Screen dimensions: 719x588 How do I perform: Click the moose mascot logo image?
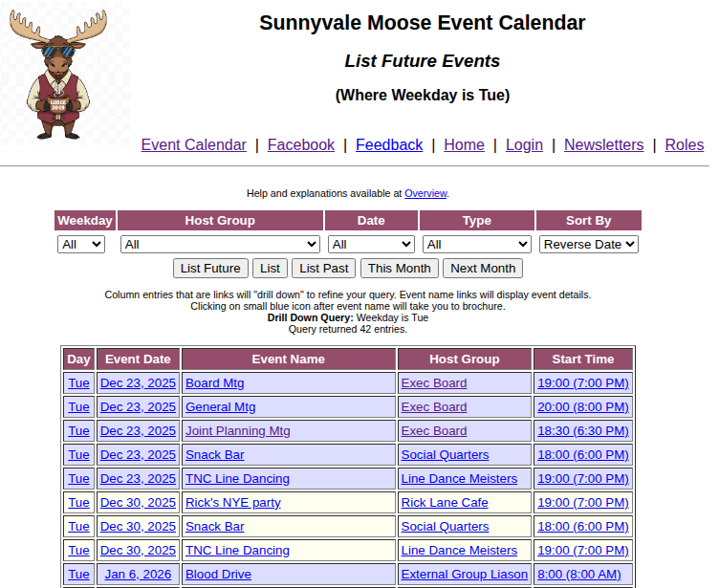[x=58, y=75]
